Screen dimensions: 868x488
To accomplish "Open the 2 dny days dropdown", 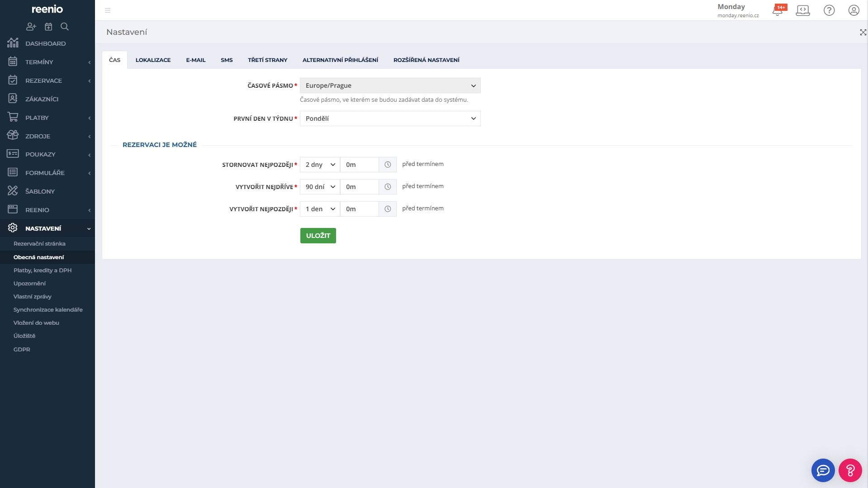I will click(320, 165).
